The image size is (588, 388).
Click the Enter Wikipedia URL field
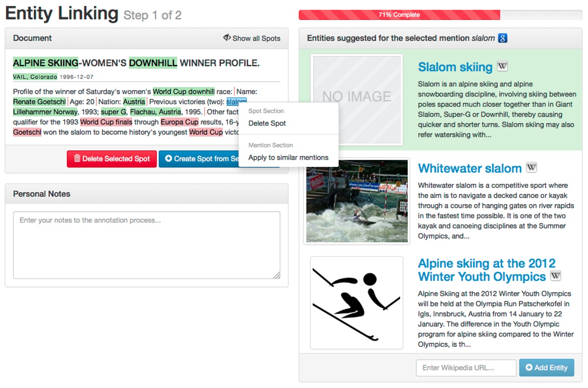(x=466, y=367)
